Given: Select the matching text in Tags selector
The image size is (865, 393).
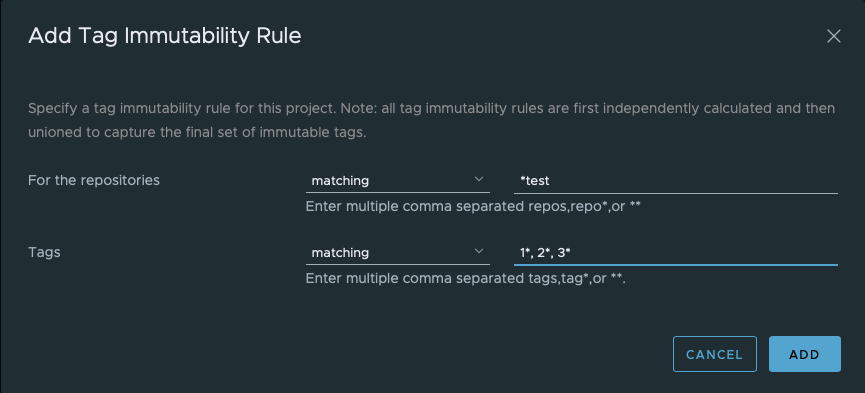Looking at the screenshot, I should point(340,253).
